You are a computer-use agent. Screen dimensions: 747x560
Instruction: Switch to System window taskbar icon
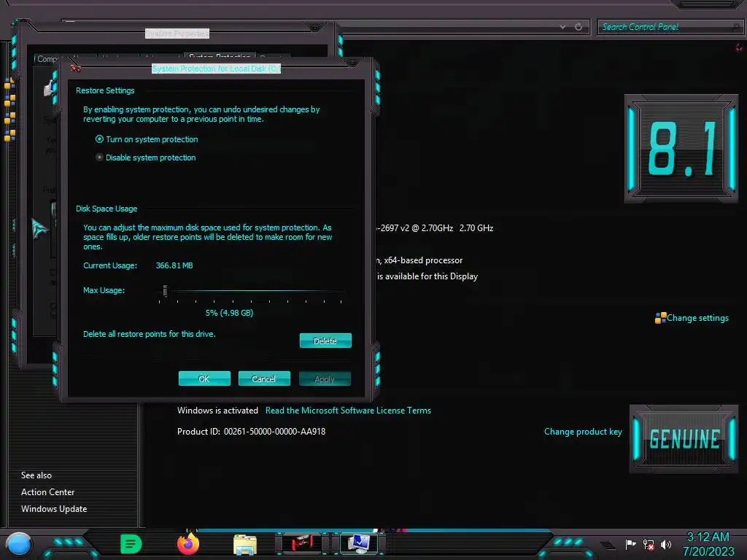pyautogui.click(x=359, y=543)
